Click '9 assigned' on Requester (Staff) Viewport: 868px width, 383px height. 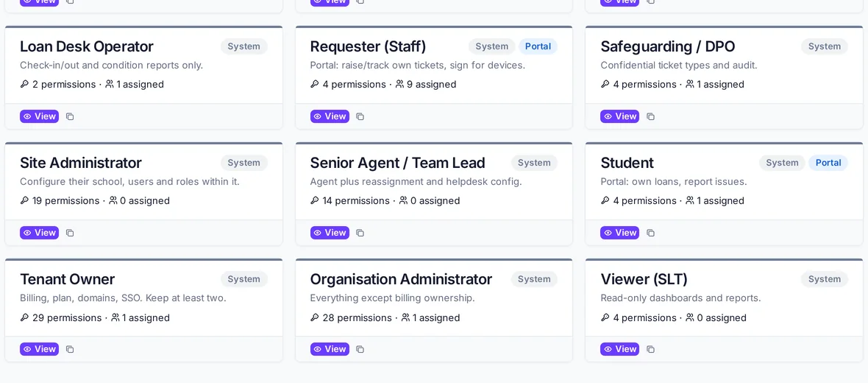[431, 84]
